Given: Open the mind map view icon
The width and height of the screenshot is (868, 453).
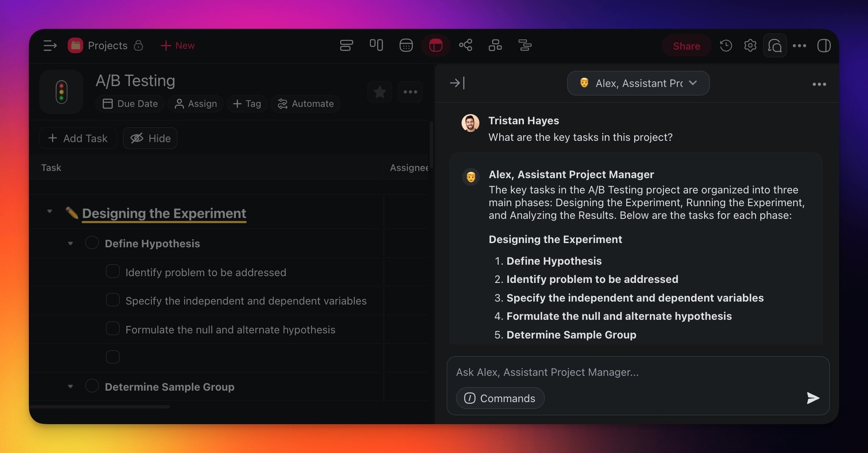Looking at the screenshot, I should (x=465, y=45).
